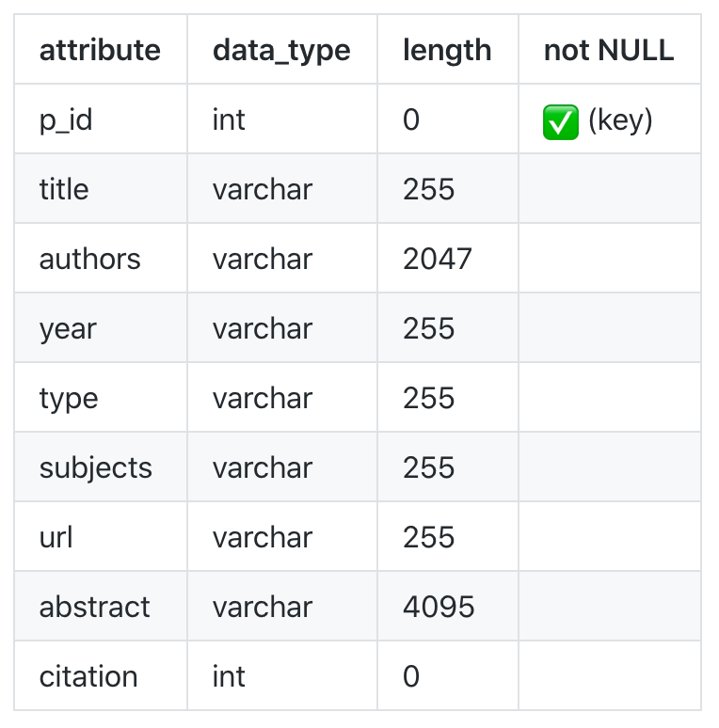Click 'varchar' in the url row
The width and height of the screenshot is (719, 728).
(x=263, y=538)
